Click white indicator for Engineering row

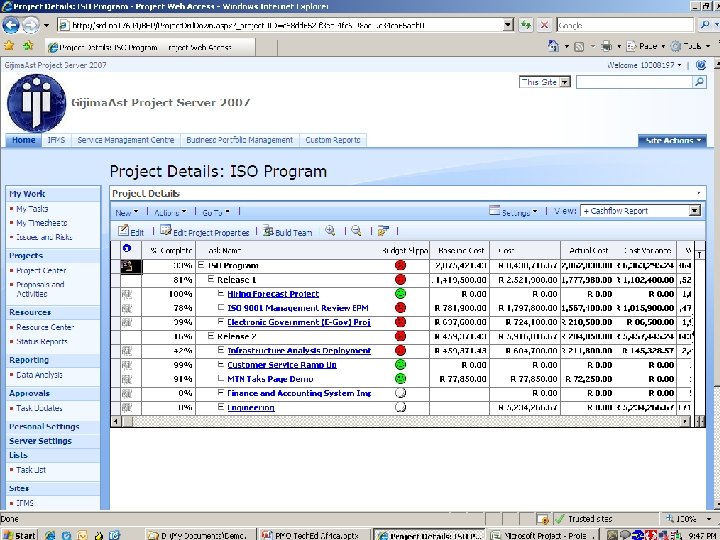click(400, 407)
